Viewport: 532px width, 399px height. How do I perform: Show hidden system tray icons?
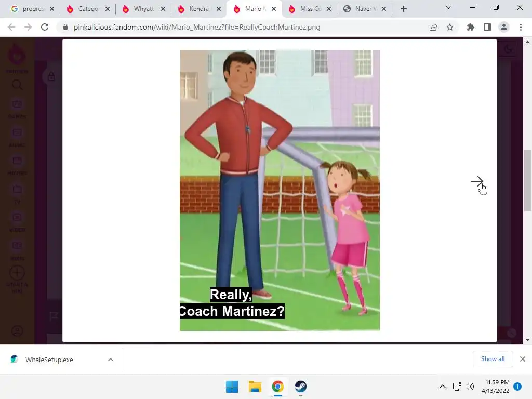pyautogui.click(x=443, y=387)
